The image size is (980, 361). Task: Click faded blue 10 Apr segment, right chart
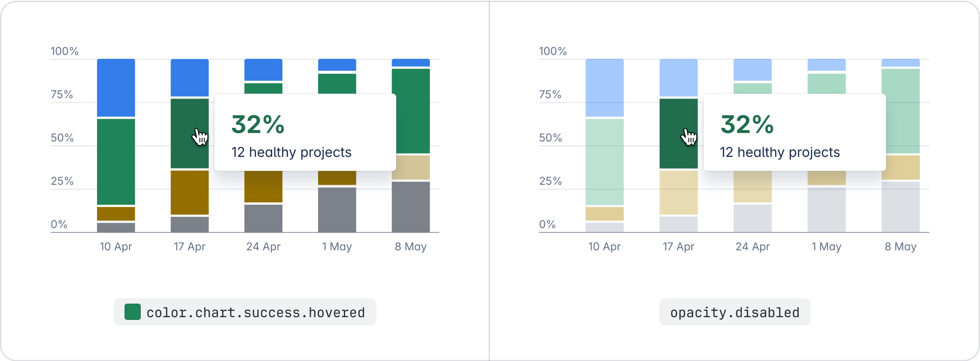(x=605, y=88)
